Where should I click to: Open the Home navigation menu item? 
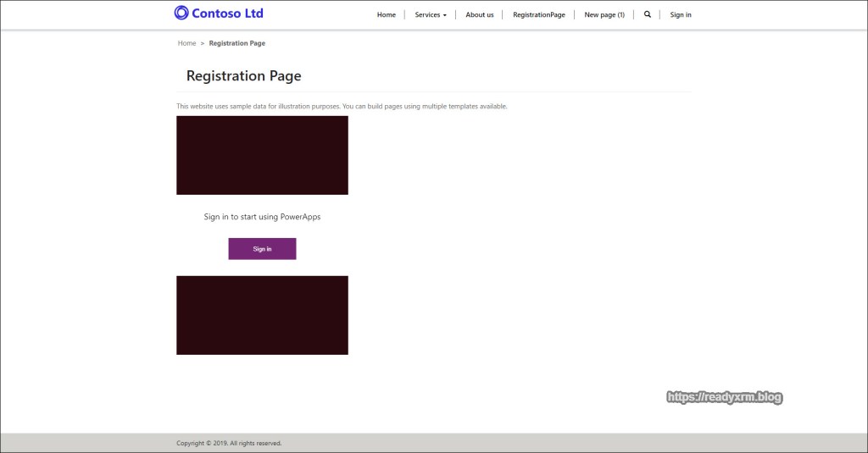click(x=386, y=14)
